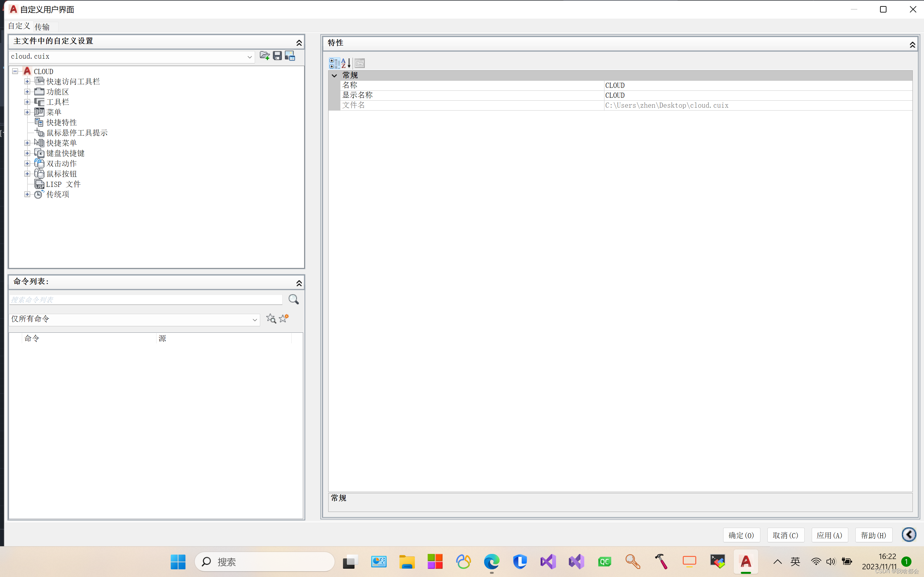Switch to the 传输 tab

tap(42, 27)
